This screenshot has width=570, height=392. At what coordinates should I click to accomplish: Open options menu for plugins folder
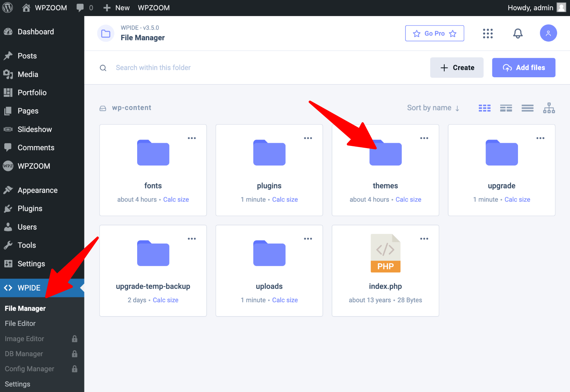coord(308,138)
